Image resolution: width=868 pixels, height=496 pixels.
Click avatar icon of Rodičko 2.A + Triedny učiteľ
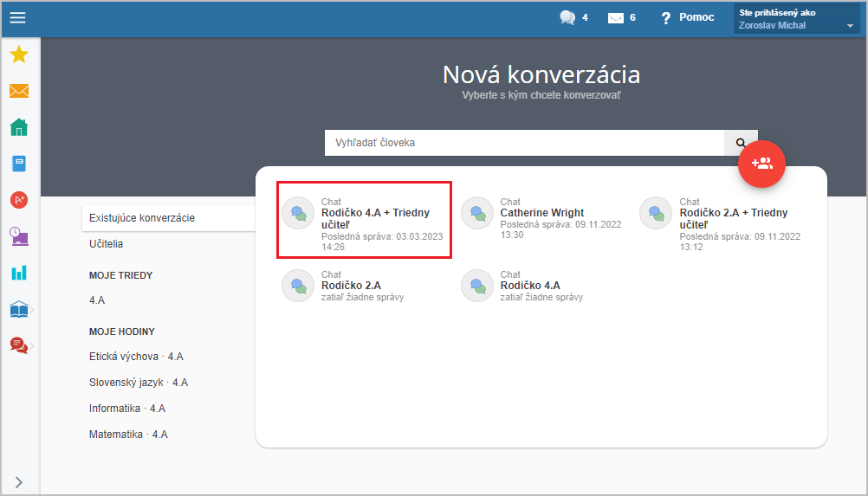pos(656,213)
